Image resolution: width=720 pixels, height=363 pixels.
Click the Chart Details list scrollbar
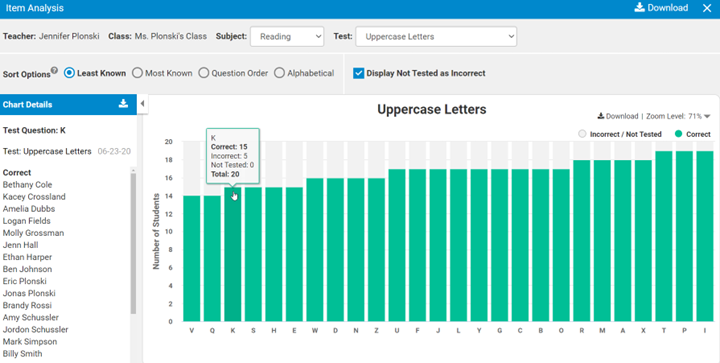133,243
